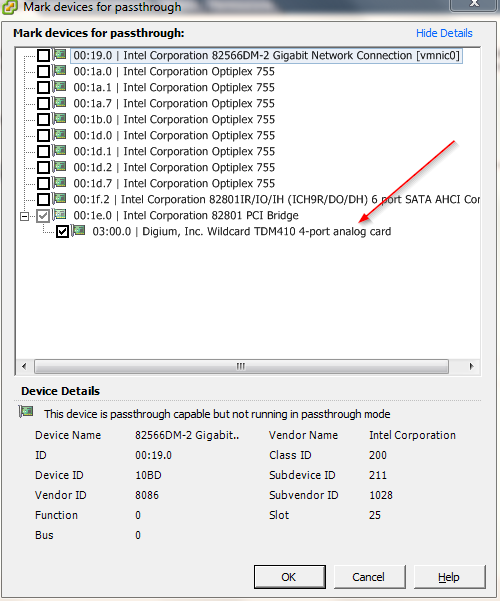Collapse the 00:1e.0 PCI Bridge tree node
Image resolution: width=500 pixels, height=601 pixels.
[25, 217]
